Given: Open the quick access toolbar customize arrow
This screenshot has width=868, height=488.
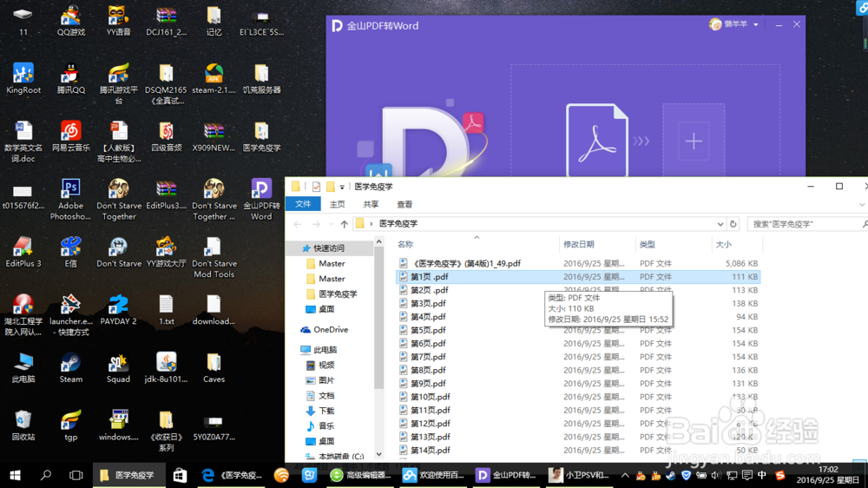Looking at the screenshot, I should (x=342, y=187).
